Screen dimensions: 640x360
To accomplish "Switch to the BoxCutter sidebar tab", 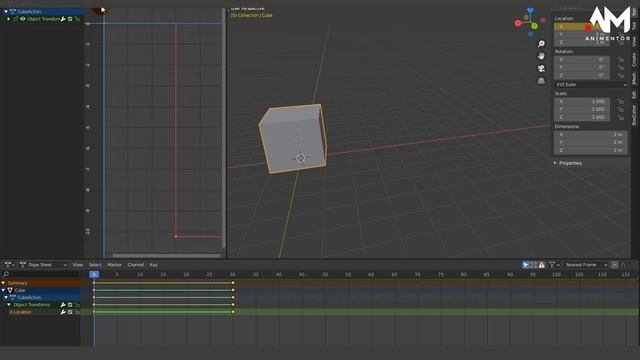I will pyautogui.click(x=634, y=115).
